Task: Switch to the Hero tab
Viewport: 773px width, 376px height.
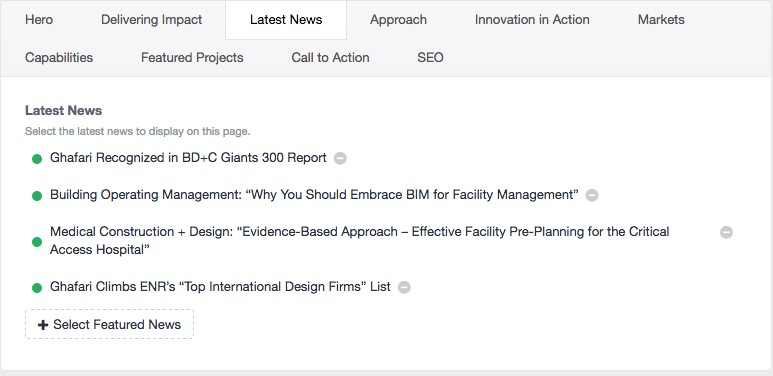Action: click(39, 20)
